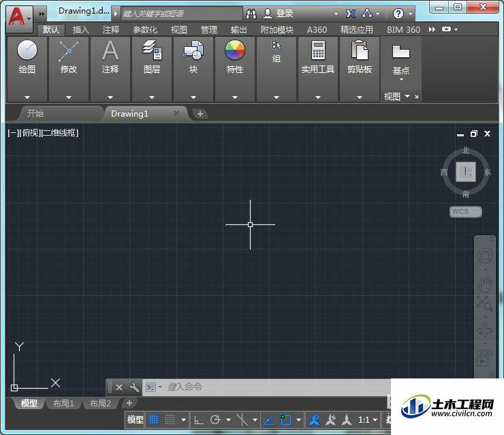Image resolution: width=504 pixels, height=435 pixels.
Task: Toggle auto-scale annotation in status bar
Action: pos(330,420)
